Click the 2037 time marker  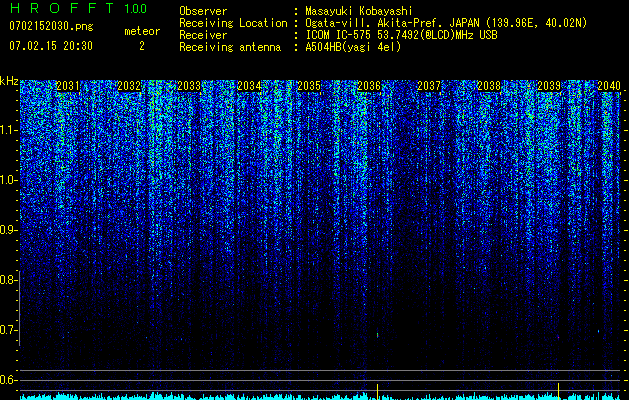click(429, 86)
